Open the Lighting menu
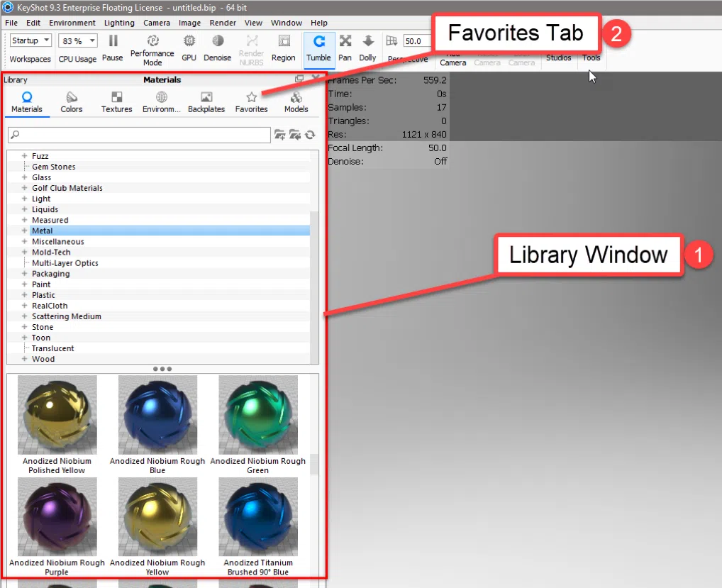722x588 pixels. (119, 23)
